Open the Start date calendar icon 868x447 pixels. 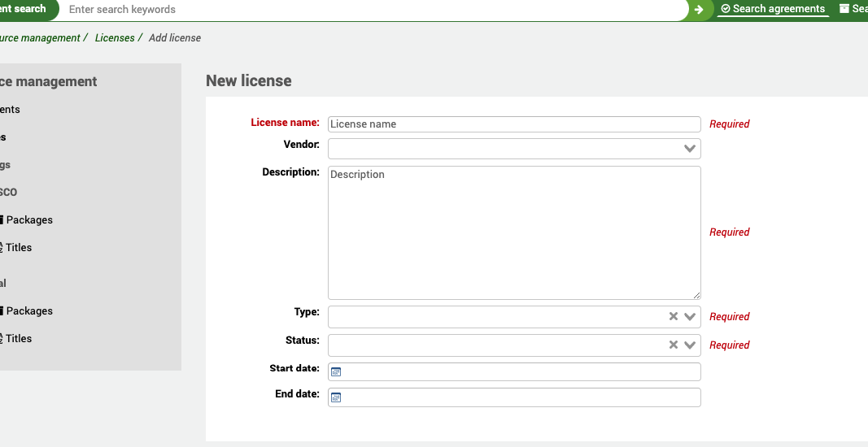point(336,372)
